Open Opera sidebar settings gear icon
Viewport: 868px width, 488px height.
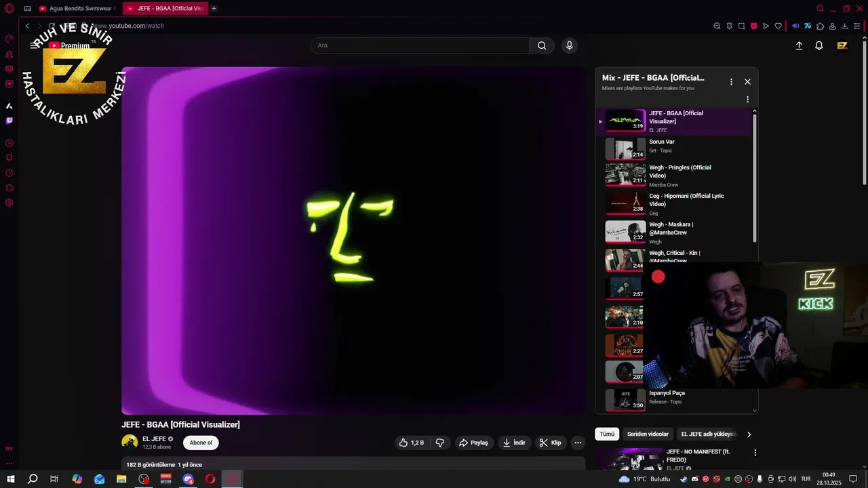9,203
